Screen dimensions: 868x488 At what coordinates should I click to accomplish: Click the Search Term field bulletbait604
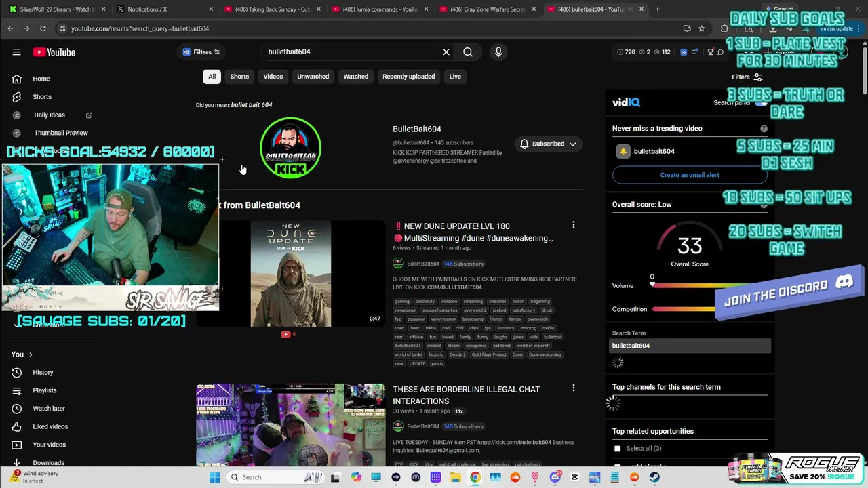pos(691,346)
